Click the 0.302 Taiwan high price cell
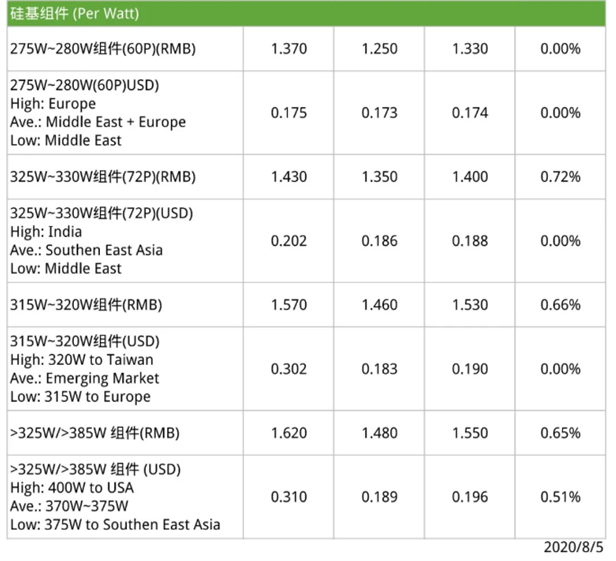Screen dimensions: 616x561 288,369
